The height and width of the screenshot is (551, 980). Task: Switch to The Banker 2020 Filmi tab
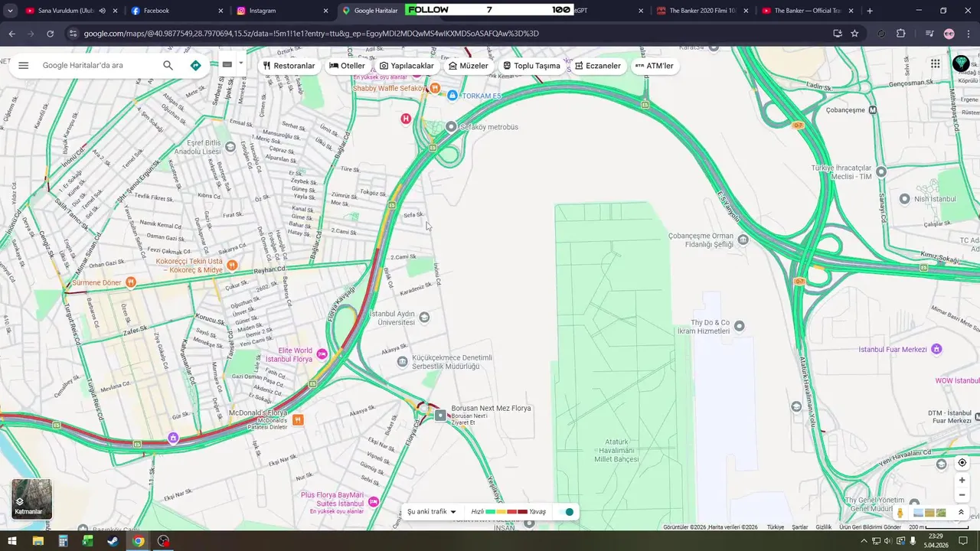[x=702, y=11]
